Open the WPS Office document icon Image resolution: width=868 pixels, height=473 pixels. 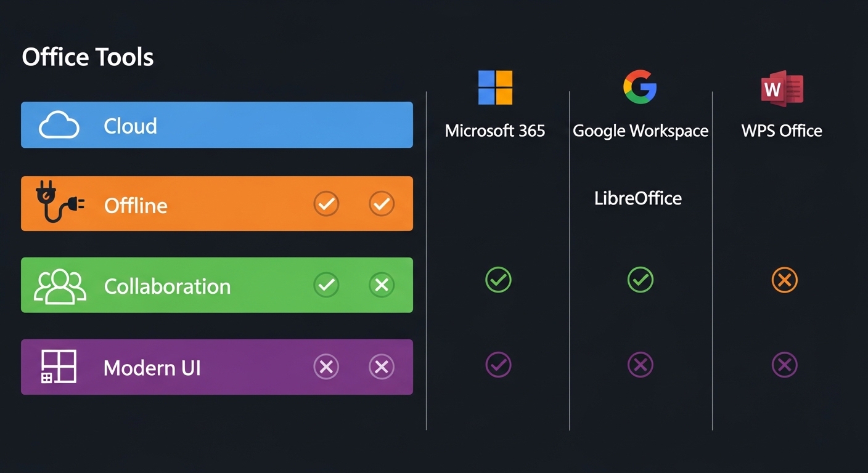782,87
